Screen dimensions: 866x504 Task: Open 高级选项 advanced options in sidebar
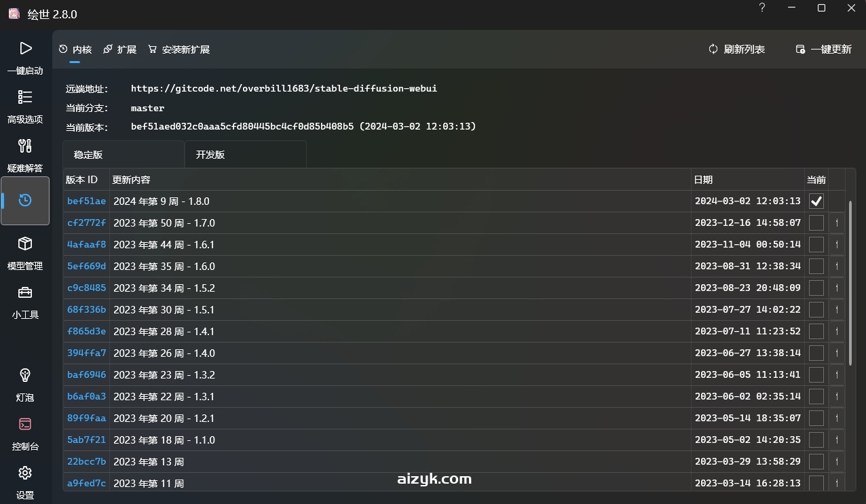pyautogui.click(x=25, y=98)
